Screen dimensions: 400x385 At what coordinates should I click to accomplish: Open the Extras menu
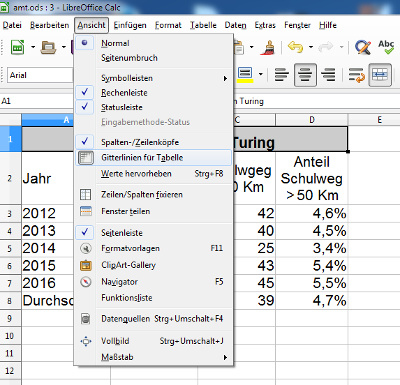coord(265,25)
